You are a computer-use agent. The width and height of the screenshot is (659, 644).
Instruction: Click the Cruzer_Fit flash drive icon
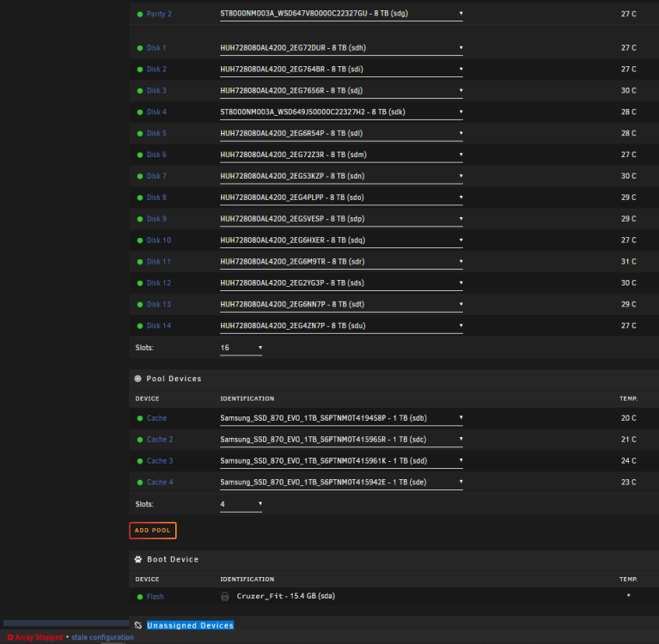225,597
